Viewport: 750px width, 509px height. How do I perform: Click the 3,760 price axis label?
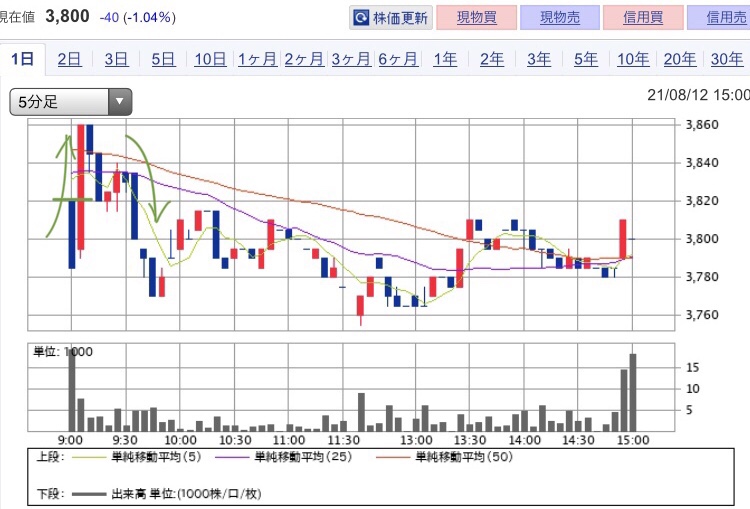coord(702,315)
